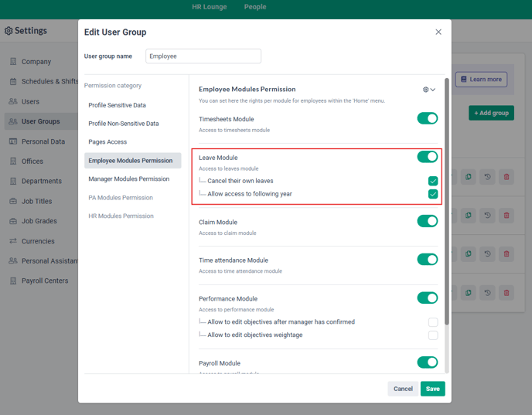The width and height of the screenshot is (532, 415).
Task: Click history icon in second group row
Action: point(487,216)
